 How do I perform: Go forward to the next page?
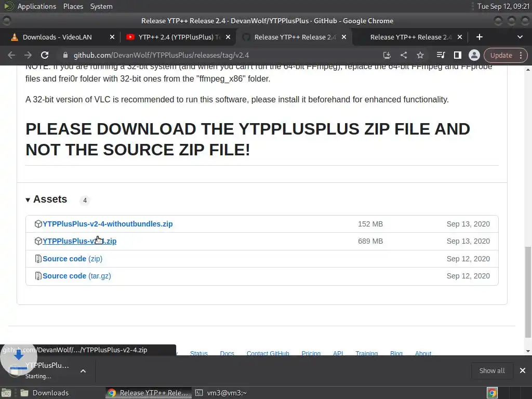[x=28, y=55]
